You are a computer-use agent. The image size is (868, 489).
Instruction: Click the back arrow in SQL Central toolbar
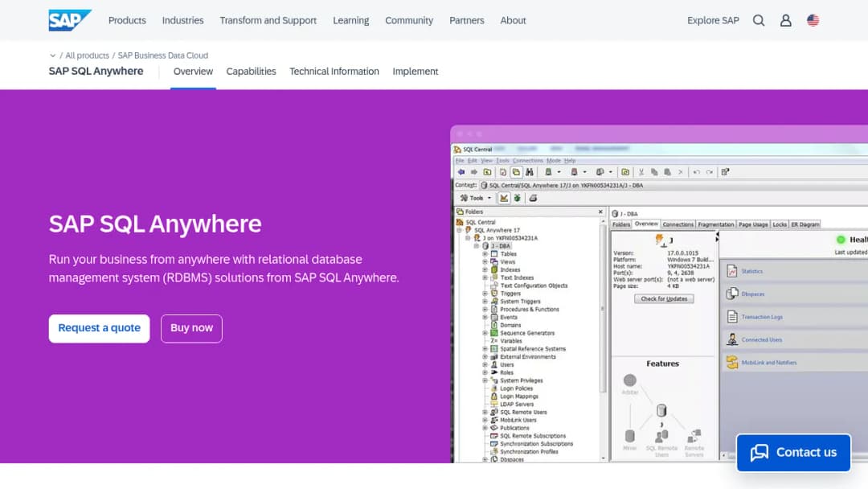(461, 172)
